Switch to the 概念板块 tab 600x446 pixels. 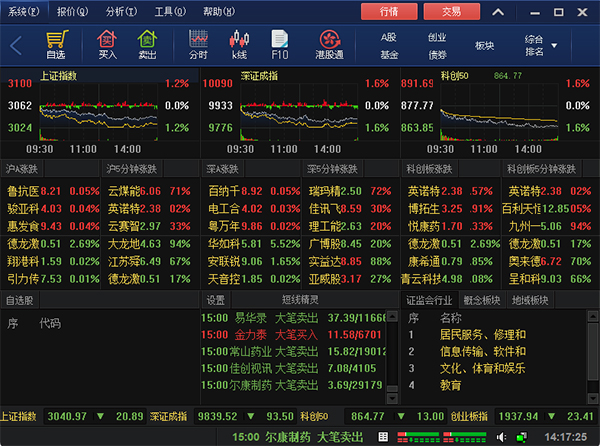[483, 299]
